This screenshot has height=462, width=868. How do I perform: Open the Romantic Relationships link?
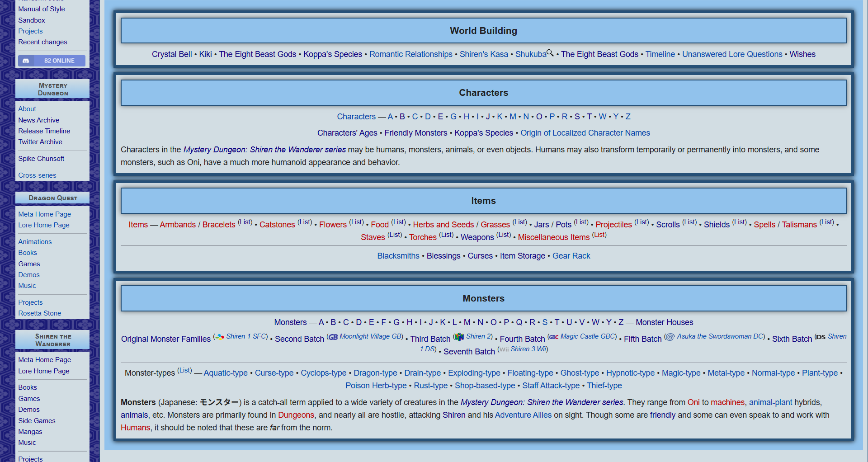[x=410, y=54]
